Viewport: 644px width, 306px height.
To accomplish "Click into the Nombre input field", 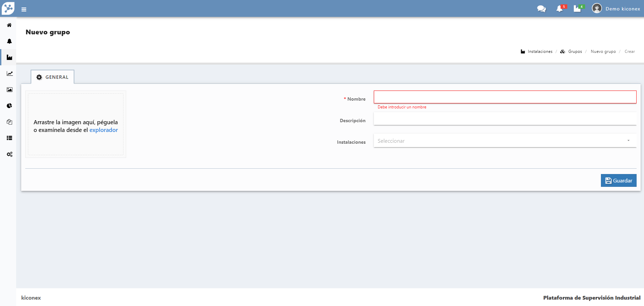I will click(x=505, y=97).
